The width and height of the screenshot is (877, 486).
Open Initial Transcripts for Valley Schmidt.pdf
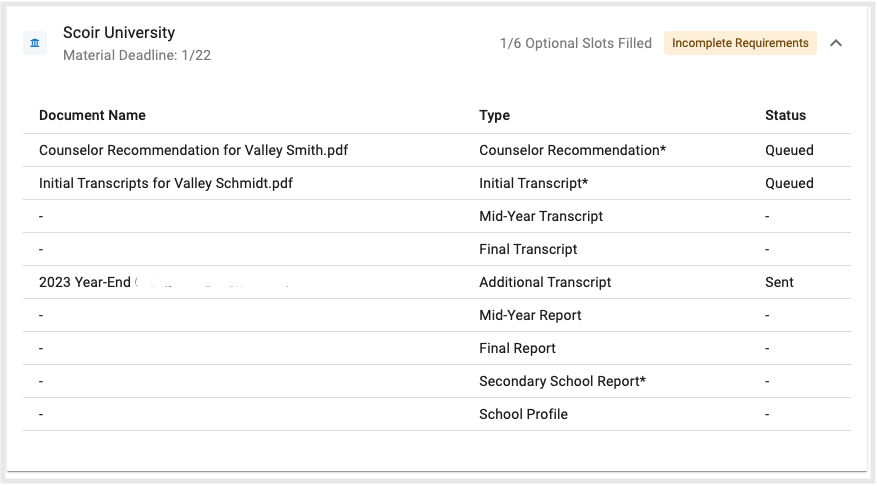pos(165,184)
